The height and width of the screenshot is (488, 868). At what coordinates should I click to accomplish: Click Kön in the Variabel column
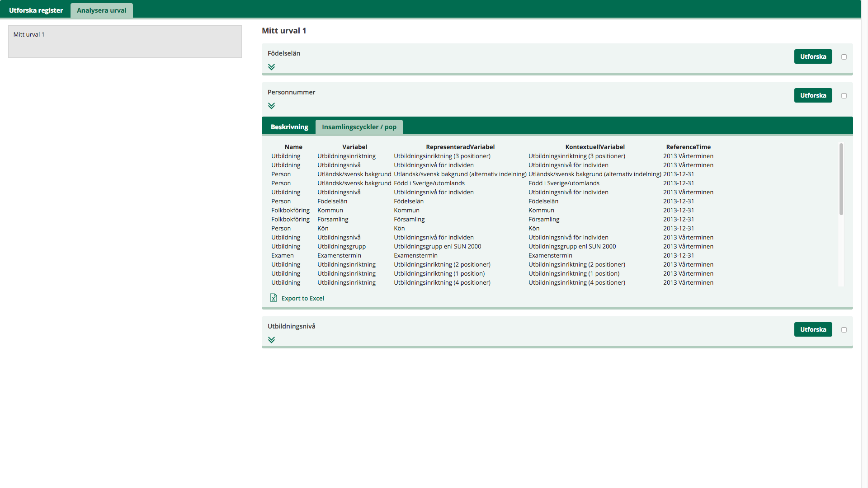(323, 228)
